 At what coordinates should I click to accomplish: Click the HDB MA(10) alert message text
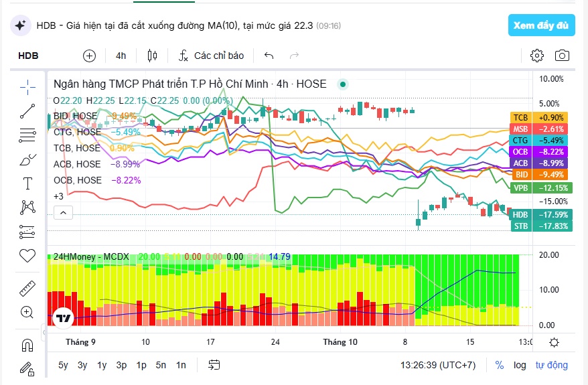175,25
